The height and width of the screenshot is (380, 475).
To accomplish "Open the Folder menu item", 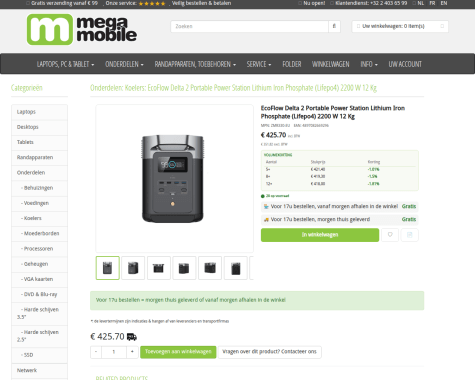I will (292, 64).
